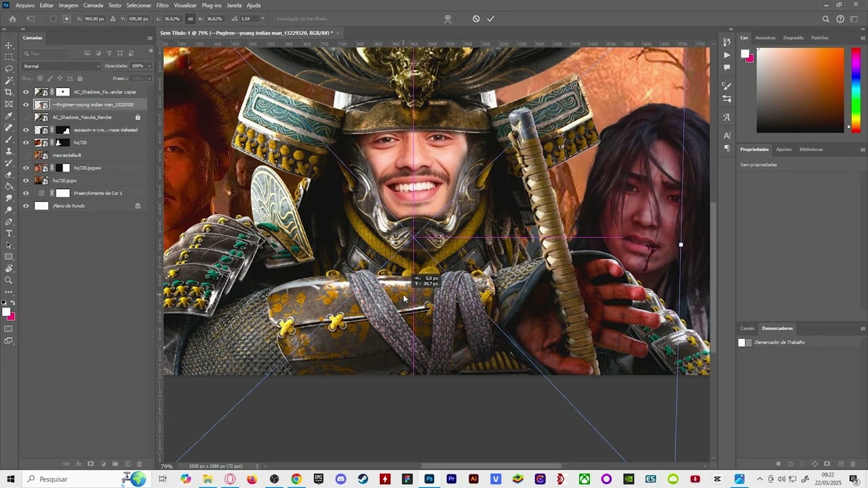Select the History Brush tool
This screenshot has width=868, height=488.
point(9,163)
